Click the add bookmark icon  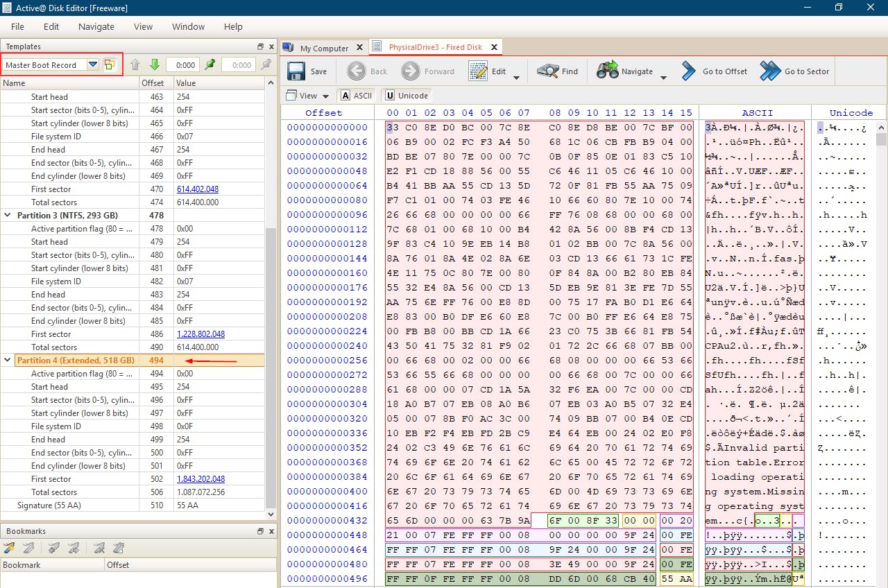10,548
